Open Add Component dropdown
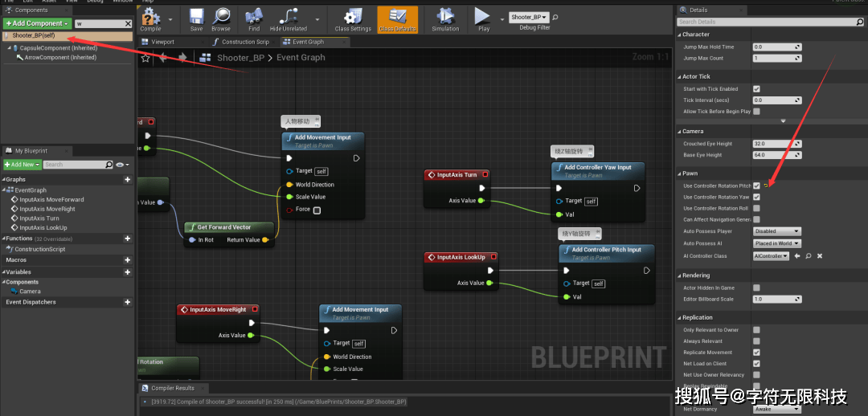 click(37, 23)
